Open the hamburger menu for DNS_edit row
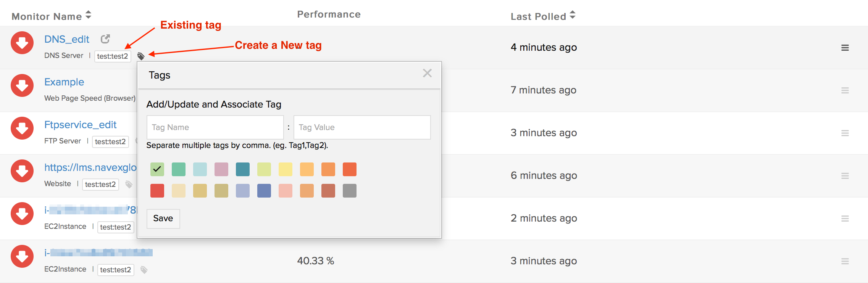 tap(845, 48)
